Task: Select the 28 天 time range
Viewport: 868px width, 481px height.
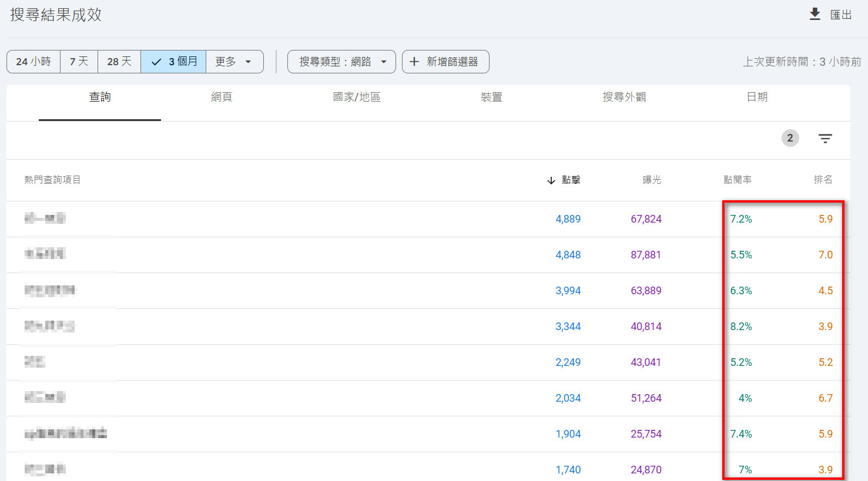Action: click(x=119, y=62)
